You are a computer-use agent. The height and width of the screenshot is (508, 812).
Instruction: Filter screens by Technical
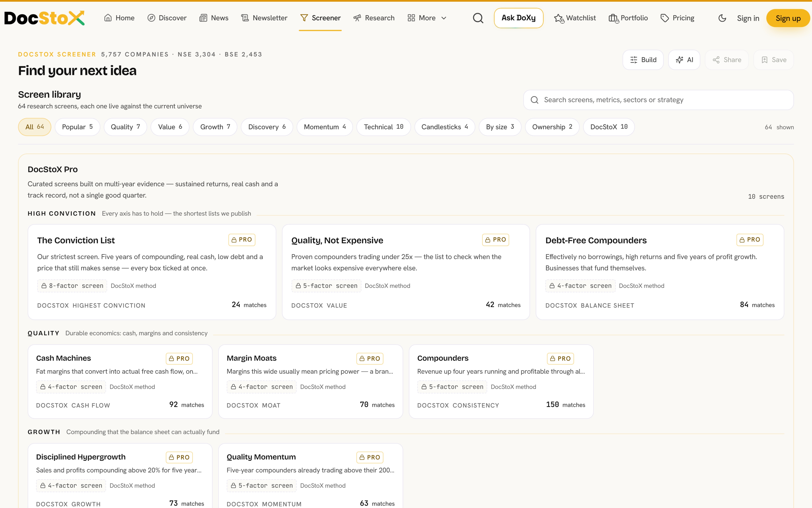(x=384, y=127)
